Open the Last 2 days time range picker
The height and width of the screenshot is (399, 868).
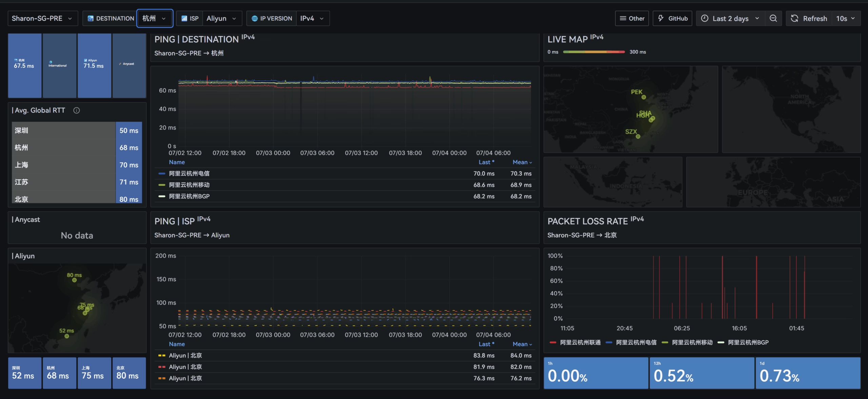click(x=730, y=18)
